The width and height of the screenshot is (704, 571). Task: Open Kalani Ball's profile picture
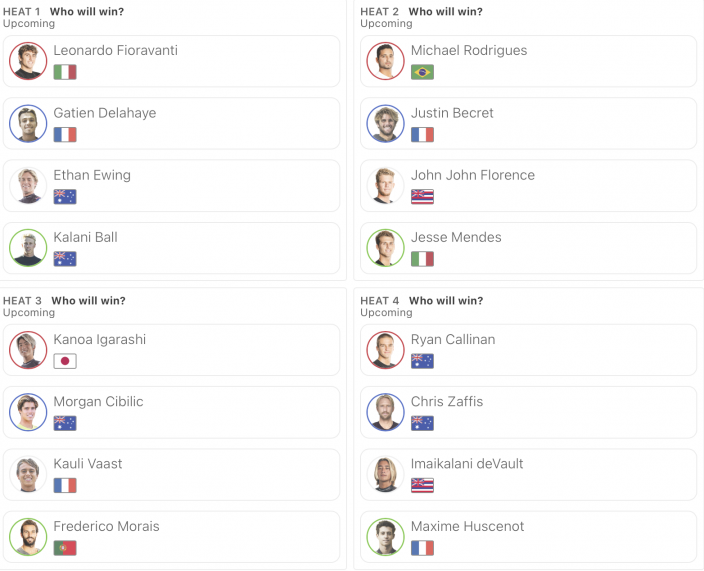28,248
